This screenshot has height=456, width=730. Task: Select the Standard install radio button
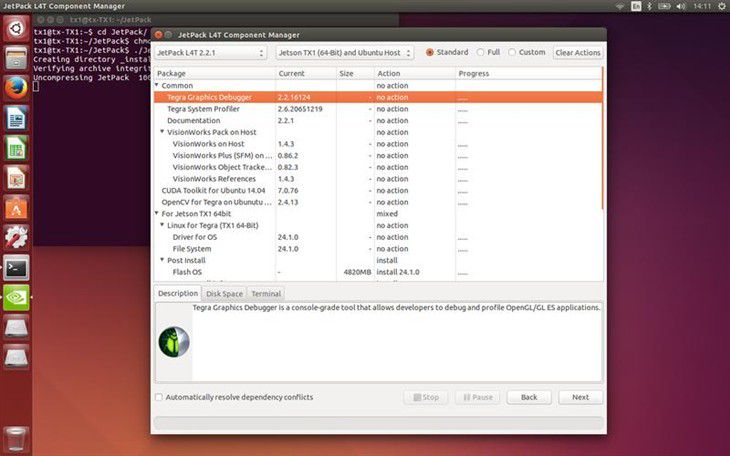430,52
